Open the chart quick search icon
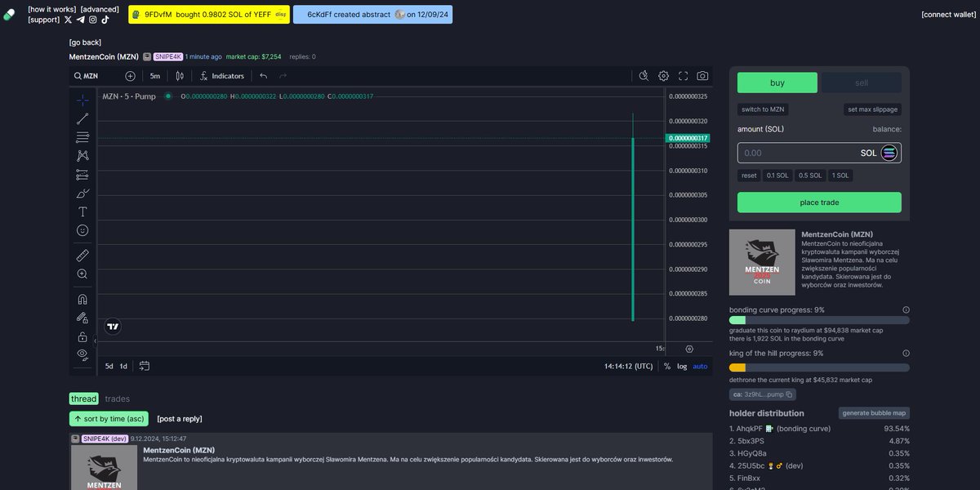The image size is (980, 490). (x=644, y=76)
